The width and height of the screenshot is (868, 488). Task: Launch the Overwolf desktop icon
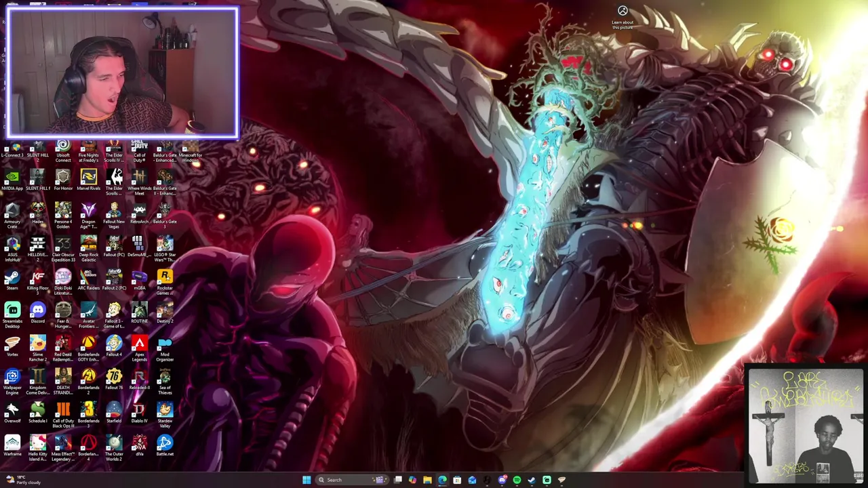[12, 413]
